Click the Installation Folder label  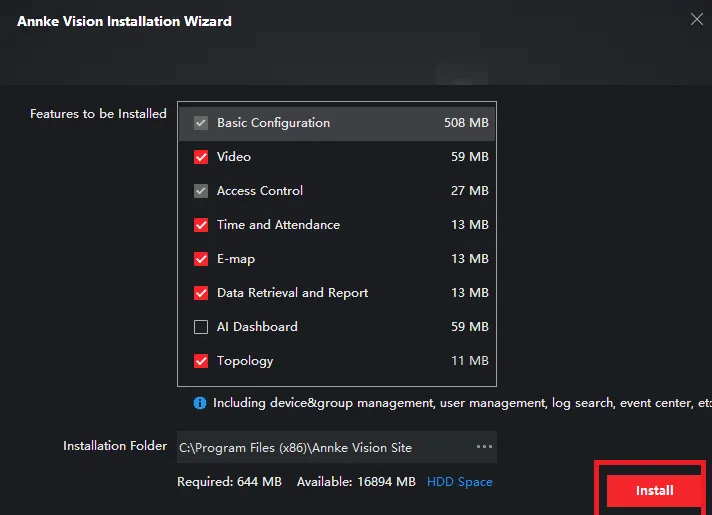pos(115,446)
